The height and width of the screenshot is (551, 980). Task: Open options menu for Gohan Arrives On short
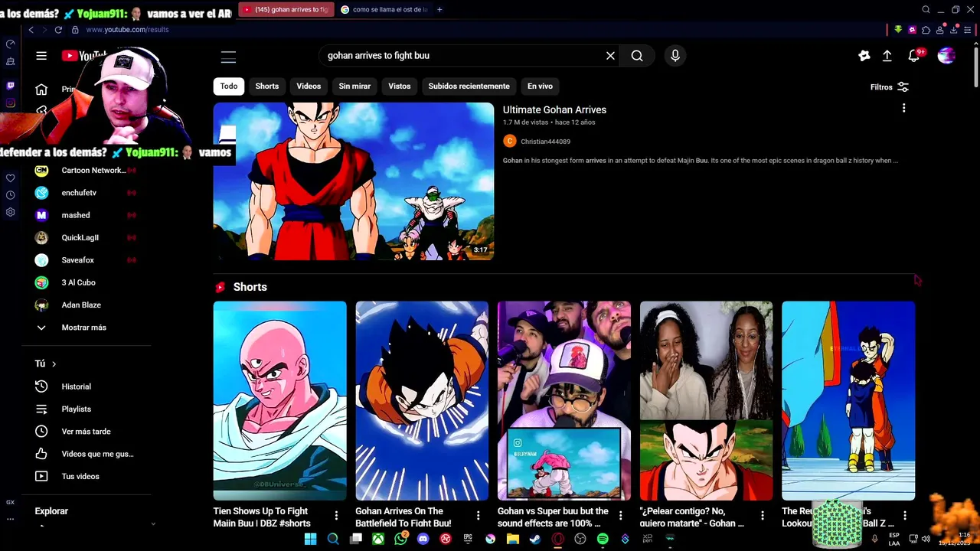tap(478, 516)
